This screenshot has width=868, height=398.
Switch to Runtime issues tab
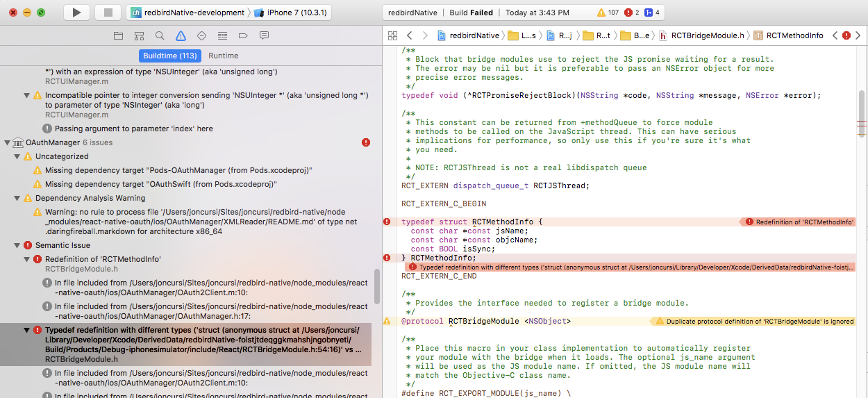223,56
